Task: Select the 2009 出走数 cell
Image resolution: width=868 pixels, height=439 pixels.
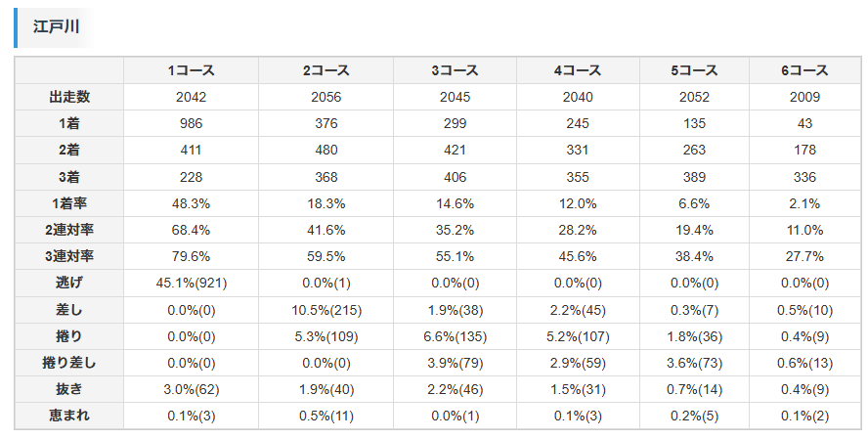Action: 805,97
